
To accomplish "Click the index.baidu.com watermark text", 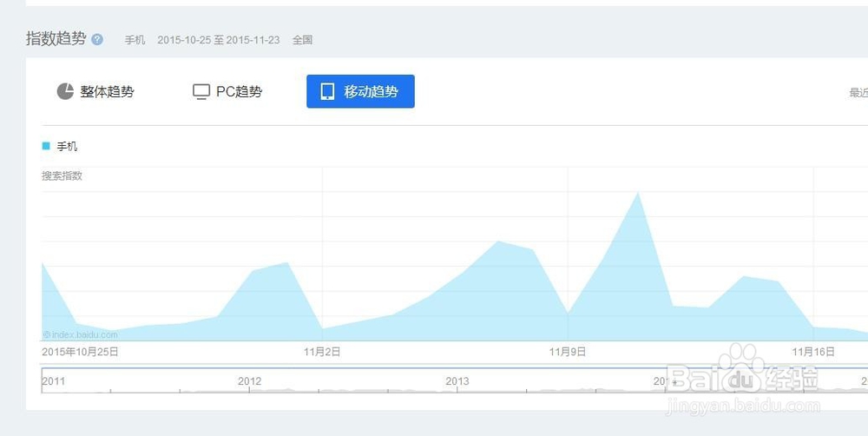I will 80,334.
